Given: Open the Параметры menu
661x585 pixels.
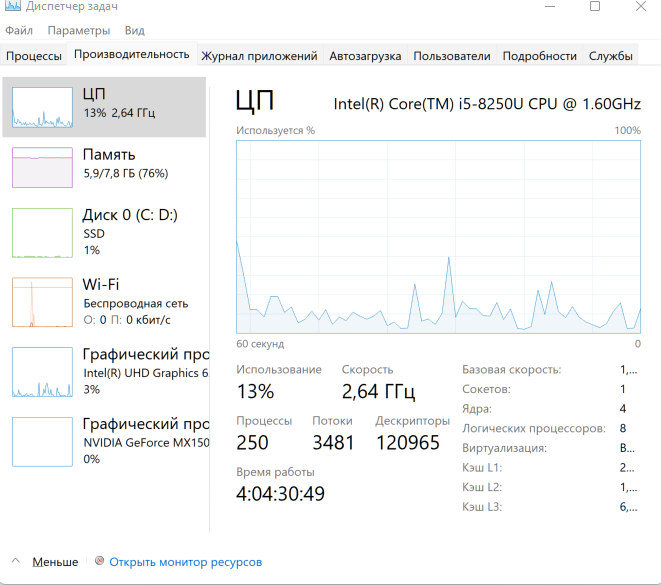Looking at the screenshot, I should (79, 30).
